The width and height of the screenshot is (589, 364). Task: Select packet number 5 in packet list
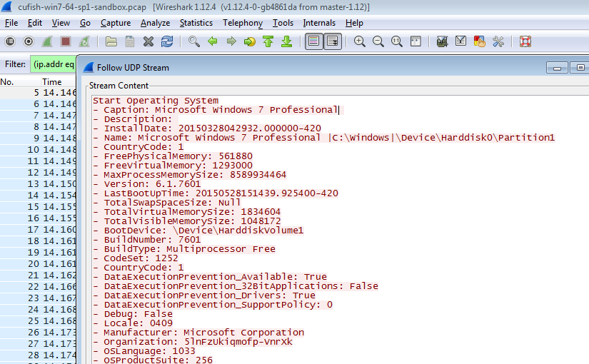[38, 92]
